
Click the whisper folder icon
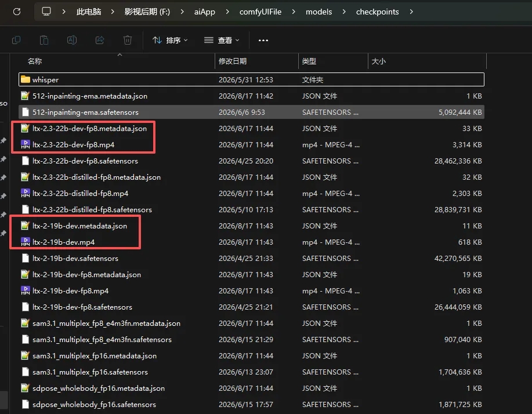[26, 79]
